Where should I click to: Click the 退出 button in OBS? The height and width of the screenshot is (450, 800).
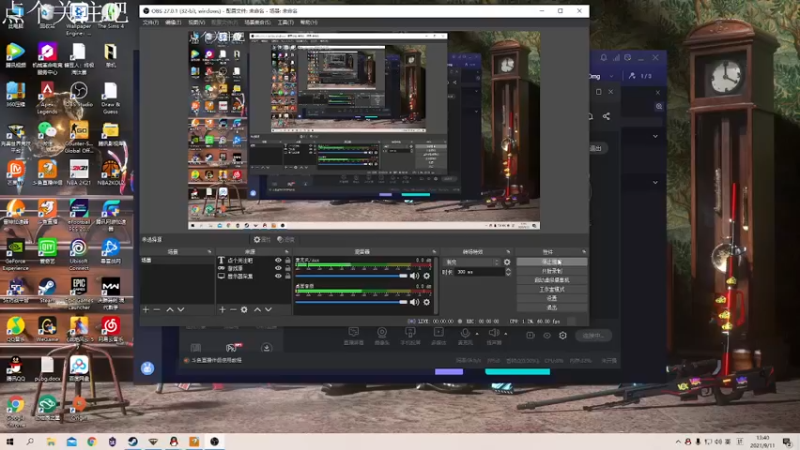552,308
